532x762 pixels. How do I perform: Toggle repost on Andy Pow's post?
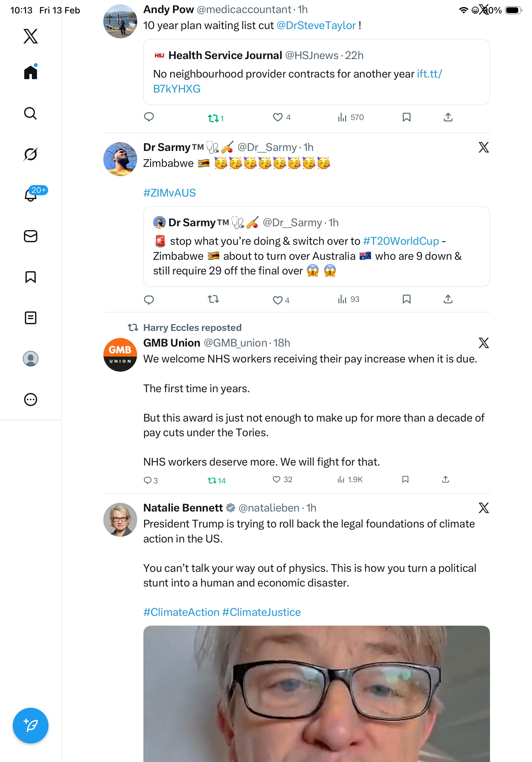pyautogui.click(x=213, y=118)
